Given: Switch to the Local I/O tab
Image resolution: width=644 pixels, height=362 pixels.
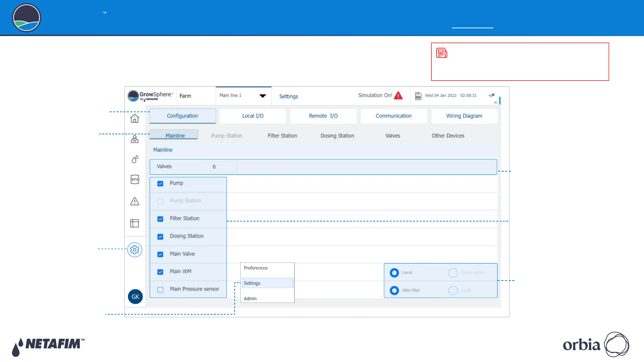Looking at the screenshot, I should coord(253,116).
